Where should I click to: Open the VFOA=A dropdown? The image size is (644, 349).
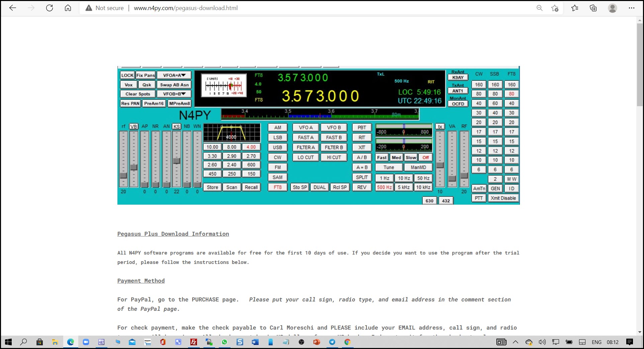pos(174,75)
